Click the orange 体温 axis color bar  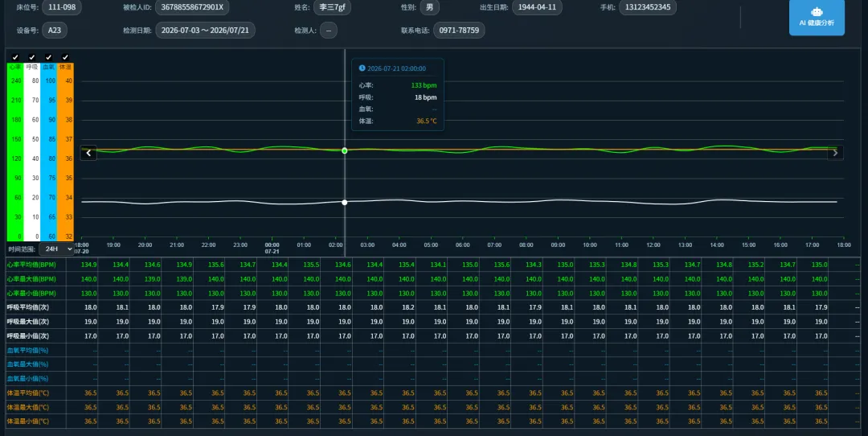pyautogui.click(x=65, y=152)
